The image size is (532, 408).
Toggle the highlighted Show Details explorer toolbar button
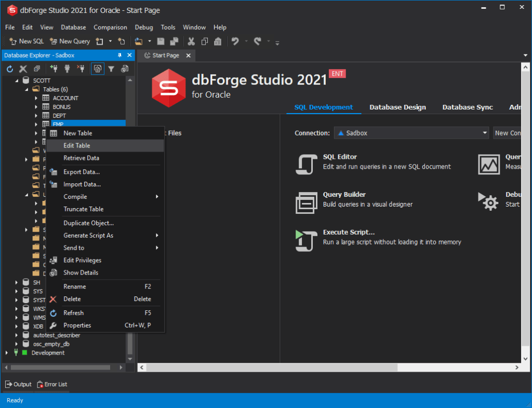click(97, 69)
